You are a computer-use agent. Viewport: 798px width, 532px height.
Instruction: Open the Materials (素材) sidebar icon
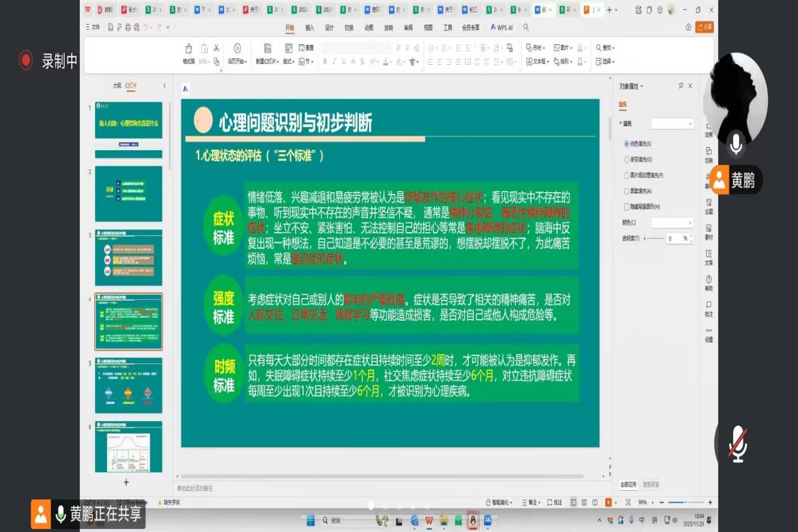pyautogui.click(x=709, y=231)
